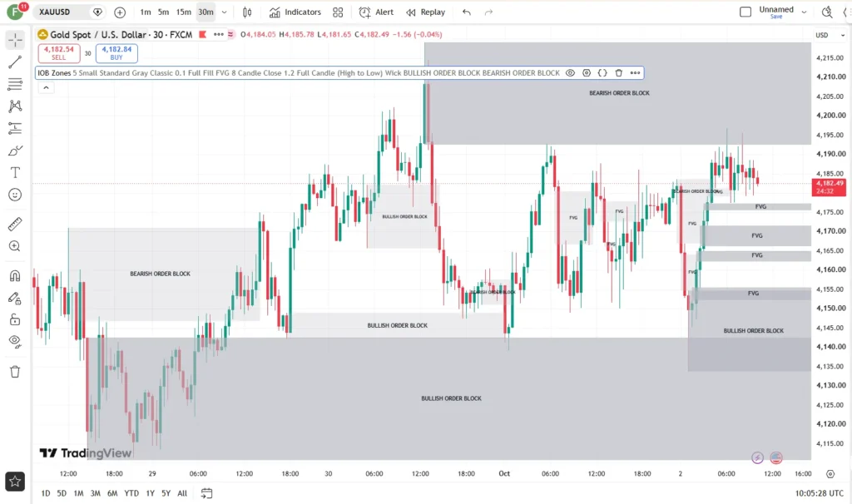Image resolution: width=852 pixels, height=504 pixels.
Task: Lock all drawing tools
Action: [x=15, y=319]
